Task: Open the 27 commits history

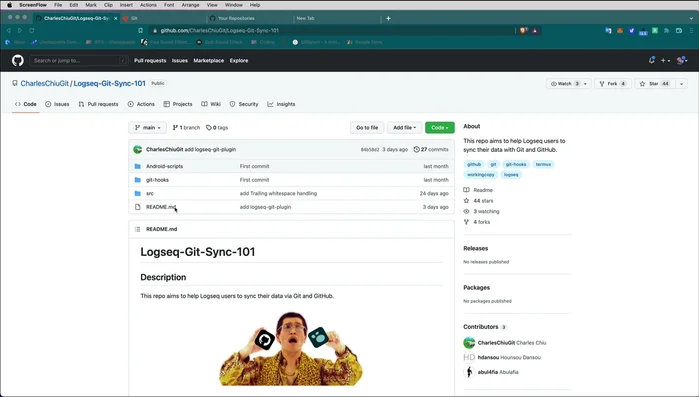Action: click(x=431, y=150)
